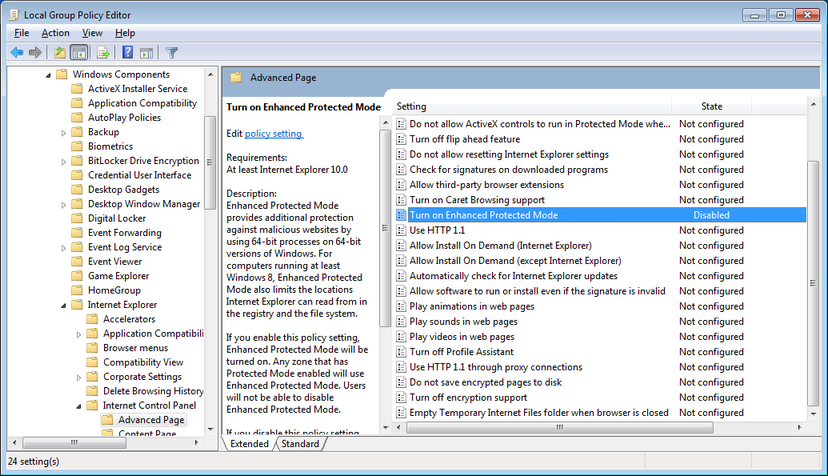Viewport: 828px width, 476px height.
Task: Collapse the Internet Control Panel node
Action: [79, 406]
